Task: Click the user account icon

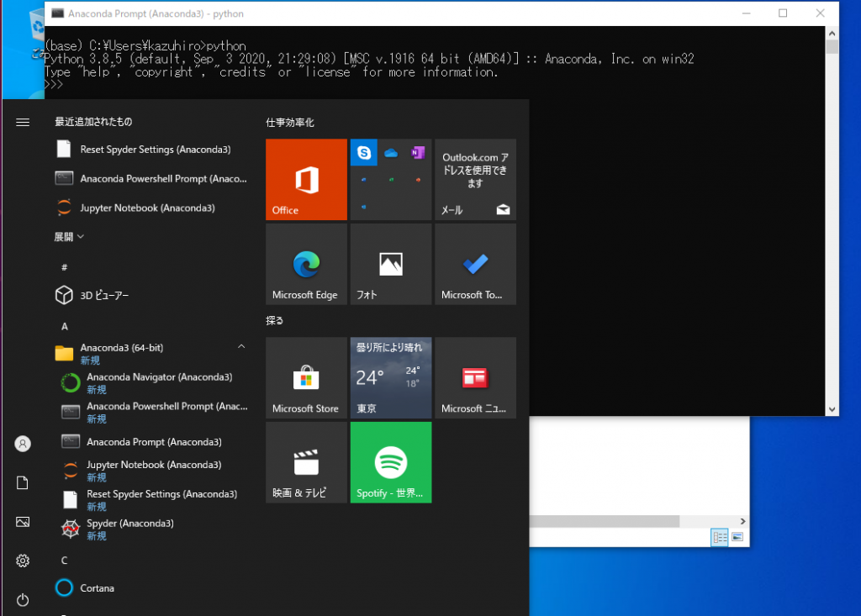Action: [23, 444]
